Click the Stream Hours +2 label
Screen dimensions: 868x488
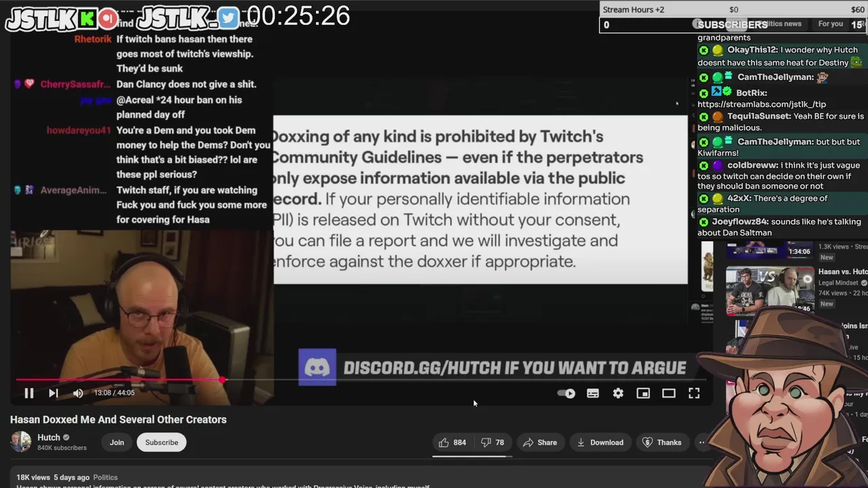(633, 9)
